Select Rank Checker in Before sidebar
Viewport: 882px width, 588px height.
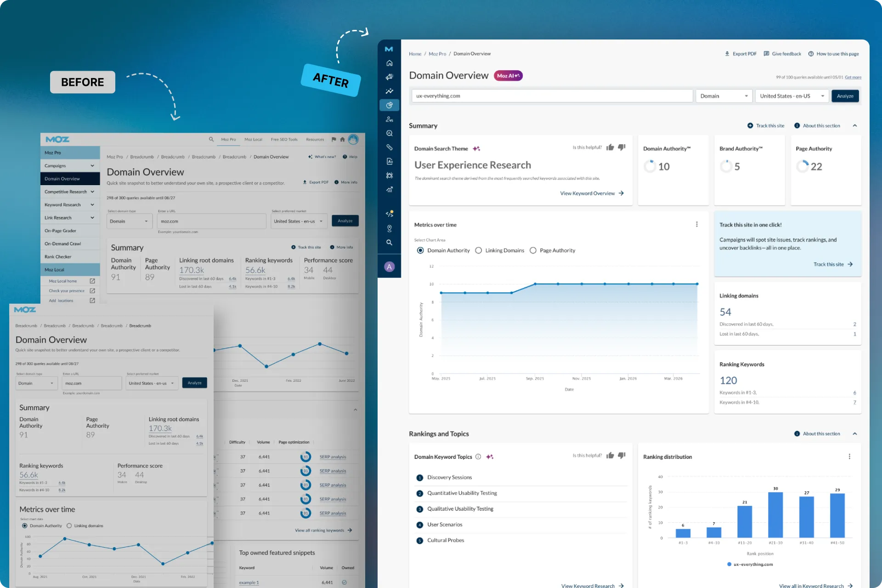click(70, 257)
